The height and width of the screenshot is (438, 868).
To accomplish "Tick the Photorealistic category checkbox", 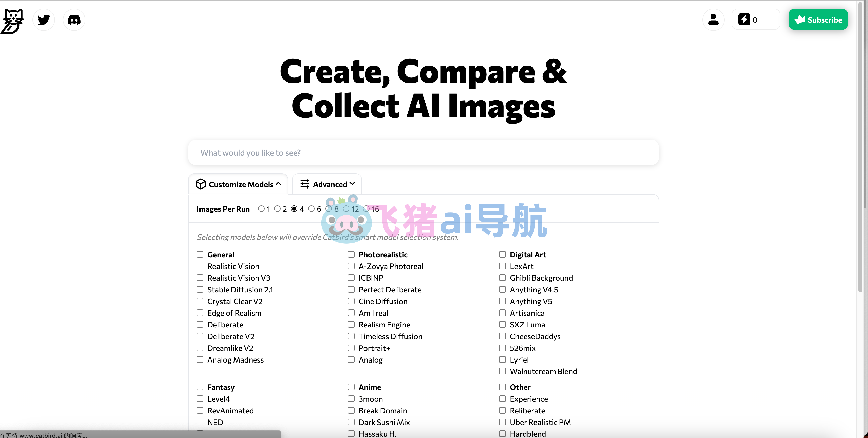I will tap(351, 254).
